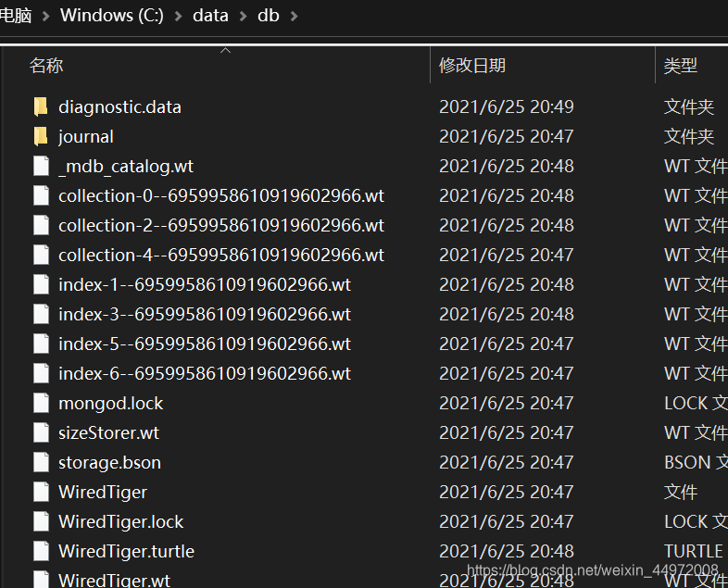Sort by the 类型 column header
The image size is (728, 588).
[x=680, y=66]
